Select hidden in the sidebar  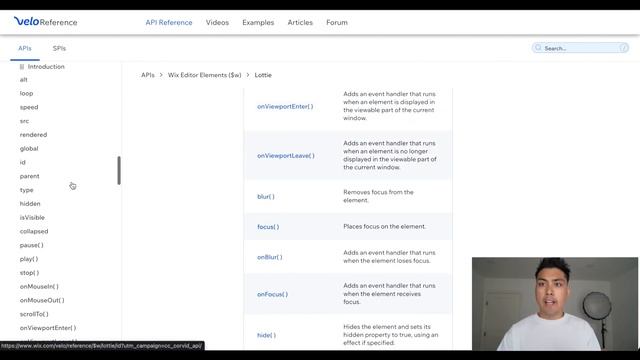point(30,204)
